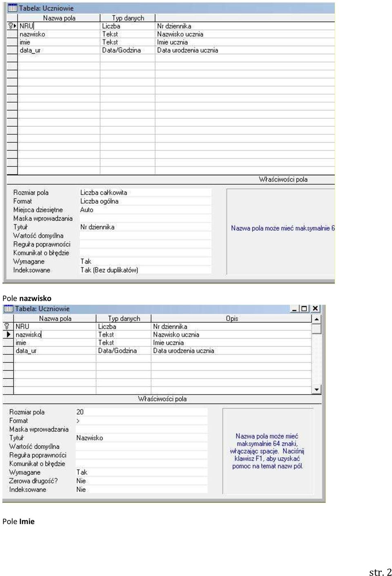Click the table icon in the lower Uczniowie title bar
This screenshot has width=392, height=576.
9,309
